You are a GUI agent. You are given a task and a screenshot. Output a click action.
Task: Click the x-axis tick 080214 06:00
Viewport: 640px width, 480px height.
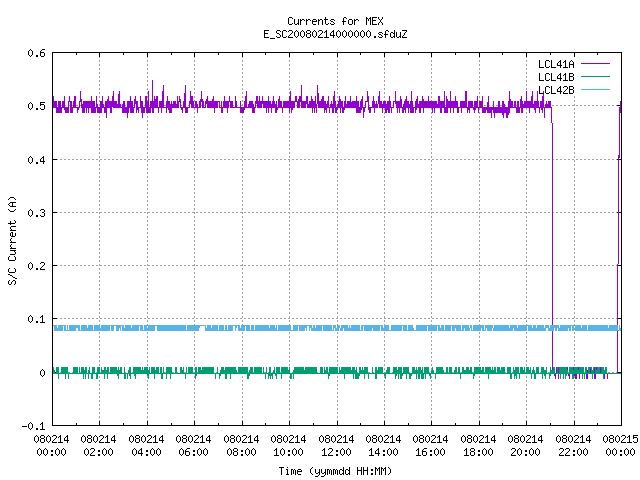click(193, 446)
